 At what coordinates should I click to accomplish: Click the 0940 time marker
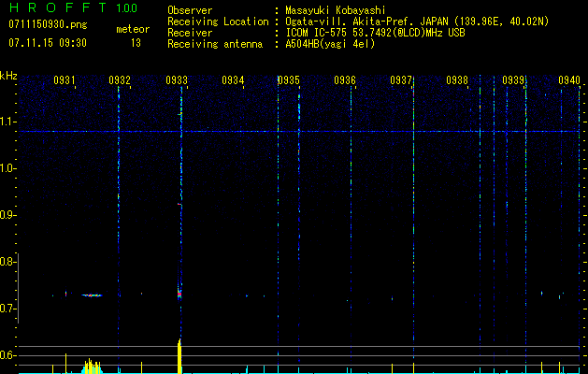pos(569,80)
